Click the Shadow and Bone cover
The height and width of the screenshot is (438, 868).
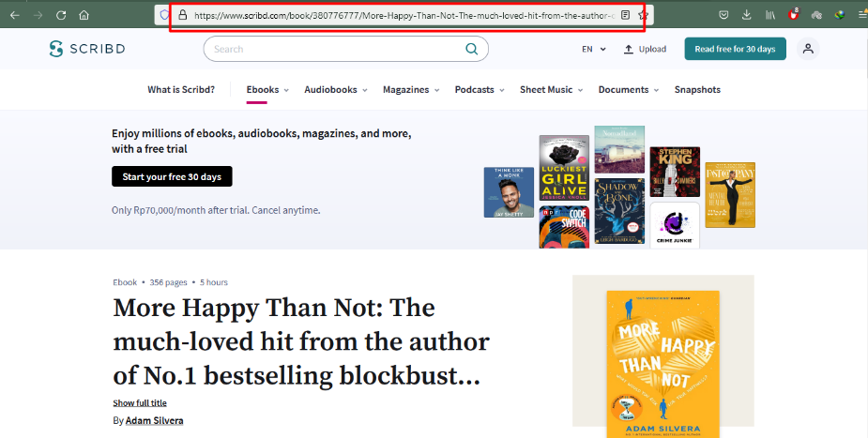(x=619, y=211)
